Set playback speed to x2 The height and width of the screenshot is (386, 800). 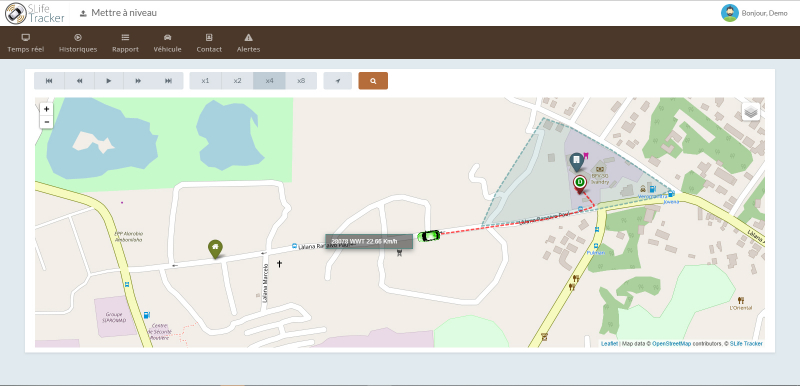point(237,81)
